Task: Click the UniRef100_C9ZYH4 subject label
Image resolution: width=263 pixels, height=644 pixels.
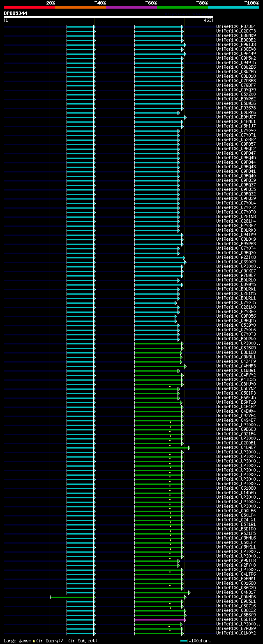Action: [x=236, y=416]
